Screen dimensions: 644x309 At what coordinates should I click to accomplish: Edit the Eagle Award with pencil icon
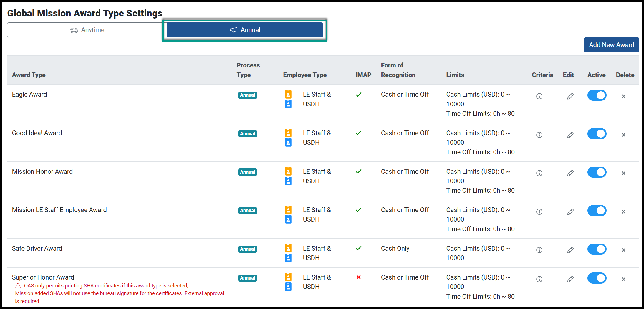click(x=570, y=96)
